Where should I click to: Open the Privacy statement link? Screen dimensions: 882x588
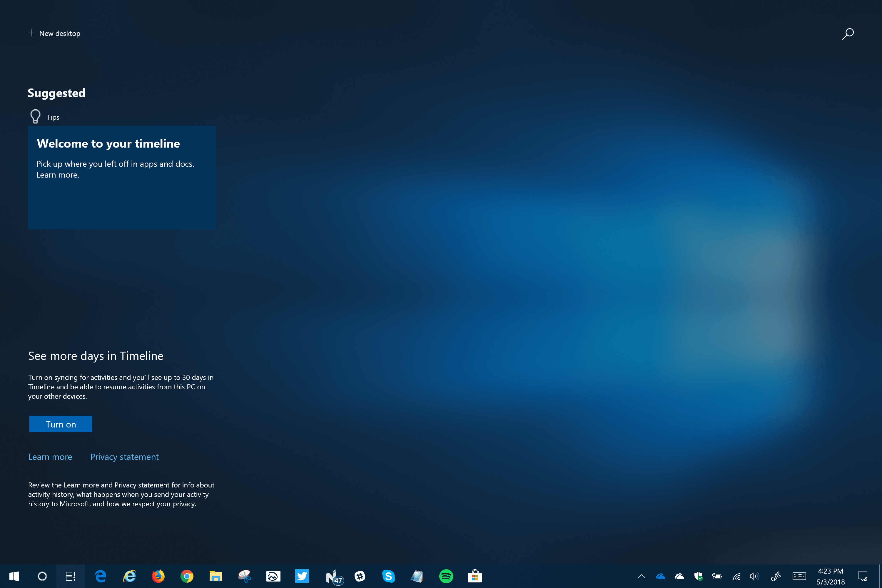pyautogui.click(x=124, y=457)
